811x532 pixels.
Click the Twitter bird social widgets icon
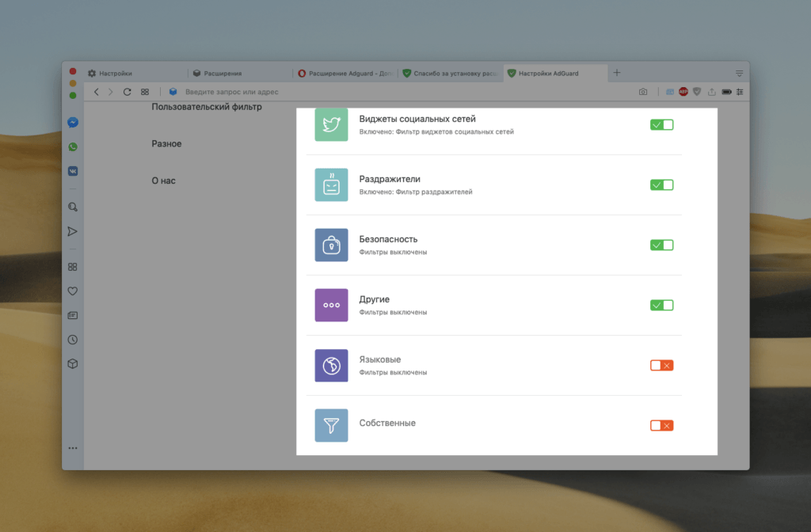point(332,124)
